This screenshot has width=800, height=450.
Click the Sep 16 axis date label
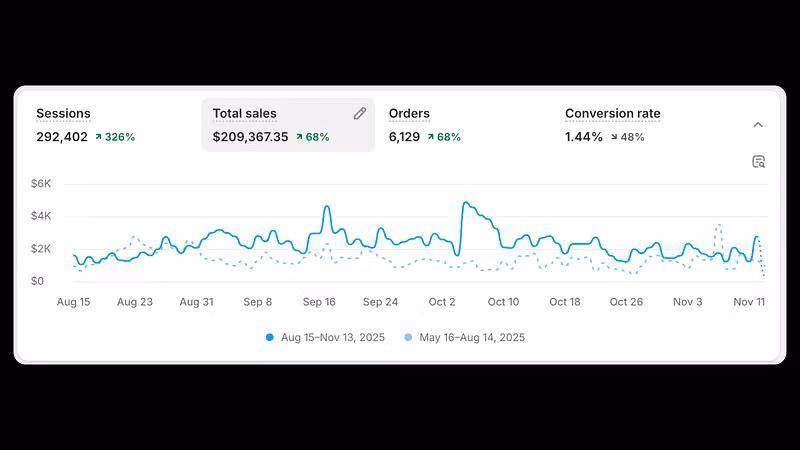click(319, 302)
